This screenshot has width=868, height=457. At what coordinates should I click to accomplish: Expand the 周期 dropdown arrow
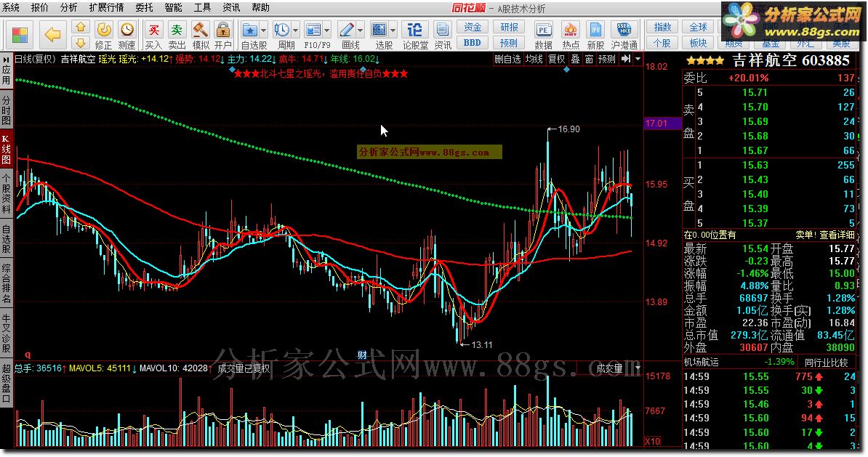(296, 30)
